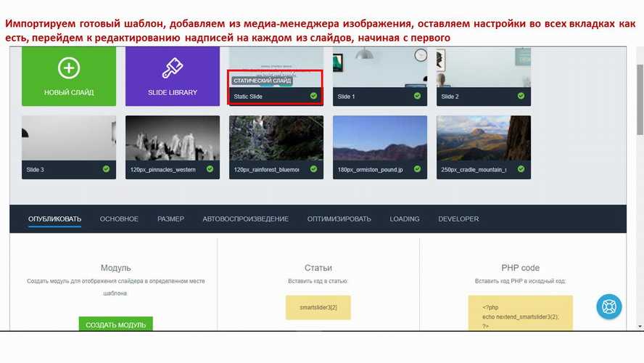This screenshot has width=644, height=363.
Task: Click the smartslider3[2] shortcode box
Action: 318,308
